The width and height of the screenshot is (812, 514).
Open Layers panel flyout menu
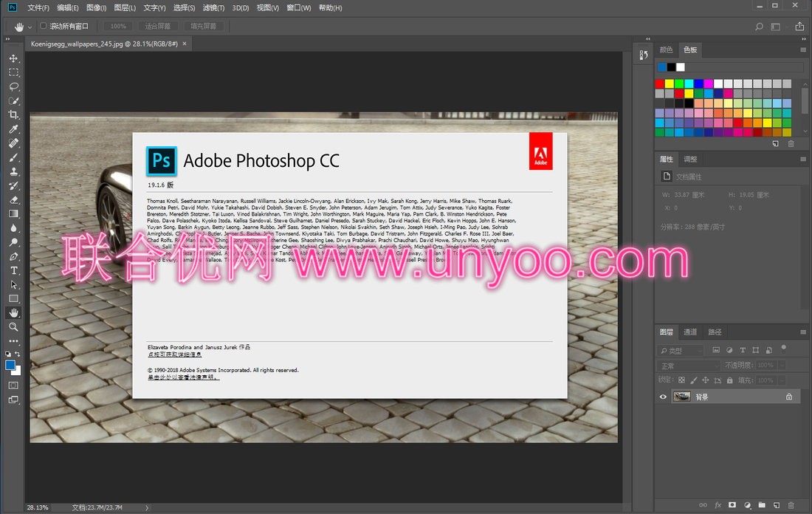tap(803, 332)
